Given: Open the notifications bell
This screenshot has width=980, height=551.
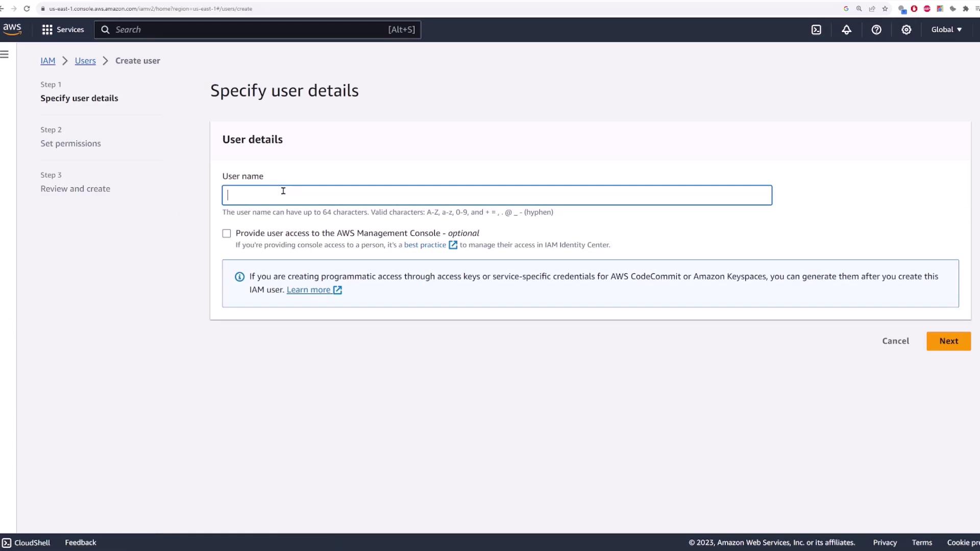Looking at the screenshot, I should coord(846,30).
